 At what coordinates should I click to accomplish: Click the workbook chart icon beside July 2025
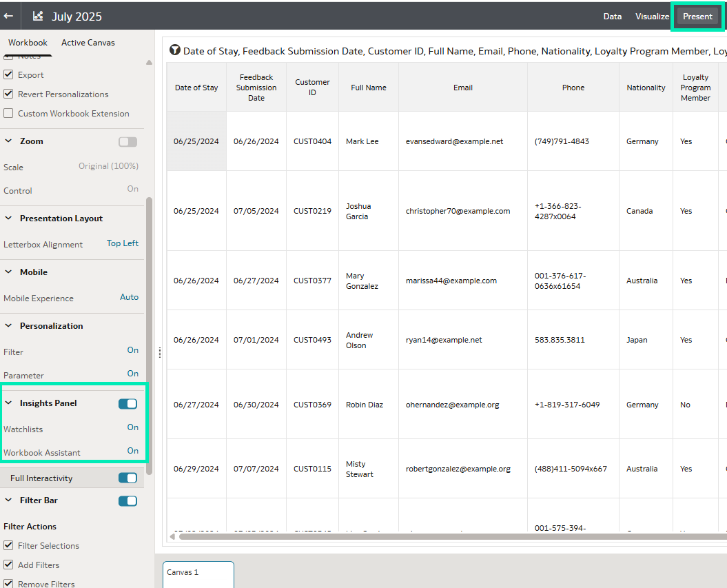tap(38, 16)
